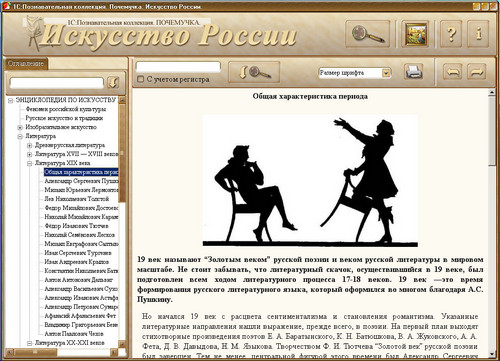Click the tree panel scroll-down arrow
The height and width of the screenshot is (361, 500).
point(122,343)
